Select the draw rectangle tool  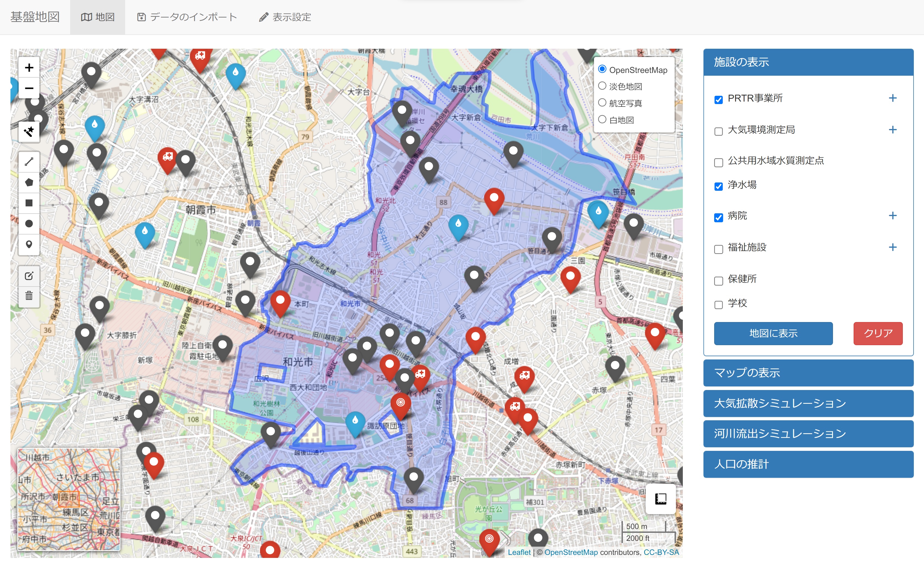coord(29,203)
